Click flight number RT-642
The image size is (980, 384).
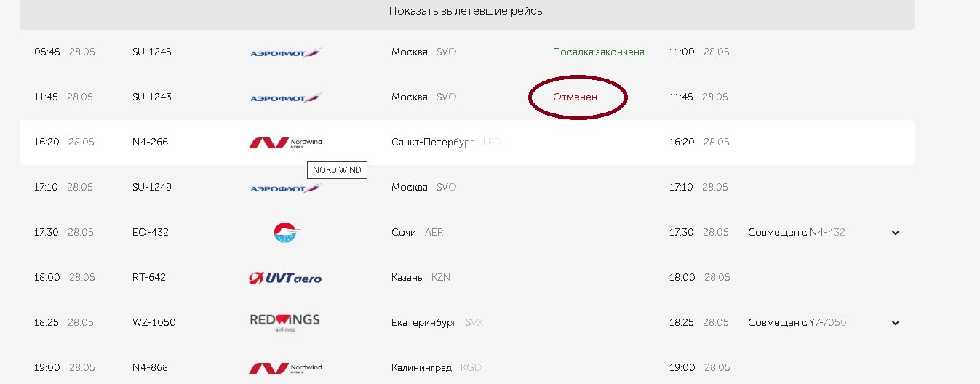[x=150, y=278]
